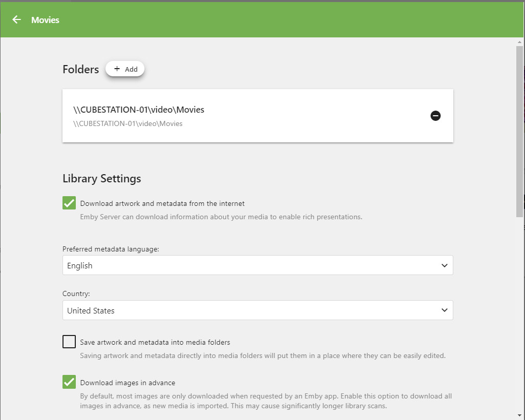Click the "Save artwork and metadata into media folders" label
Image resolution: width=525 pixels, height=420 pixels.
(x=155, y=342)
